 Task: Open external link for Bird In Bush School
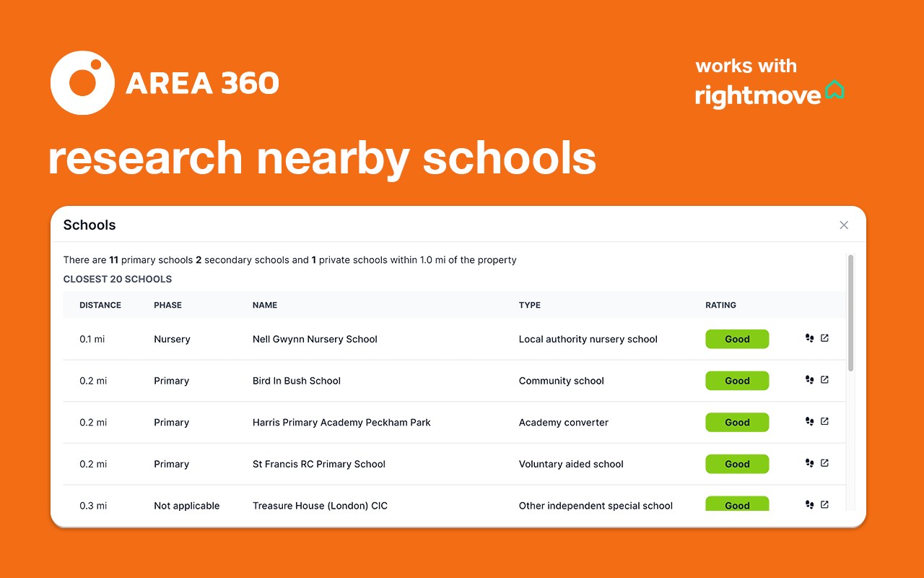(x=824, y=380)
